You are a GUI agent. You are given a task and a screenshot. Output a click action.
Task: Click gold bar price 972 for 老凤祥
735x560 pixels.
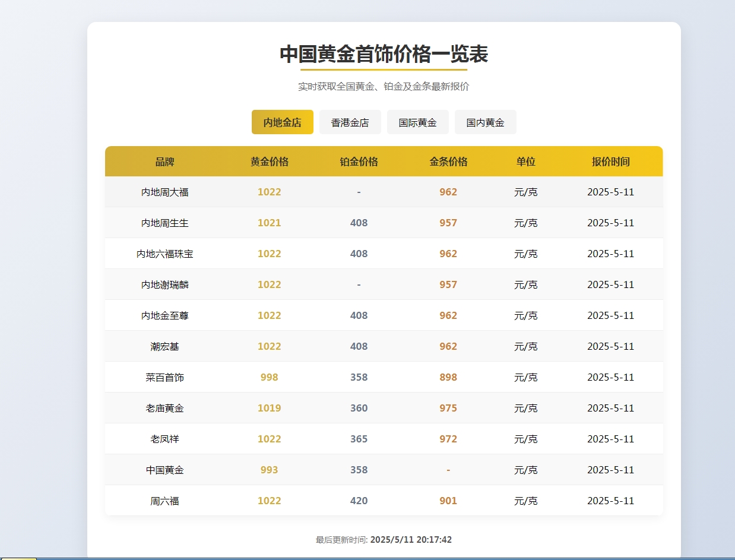[448, 439]
